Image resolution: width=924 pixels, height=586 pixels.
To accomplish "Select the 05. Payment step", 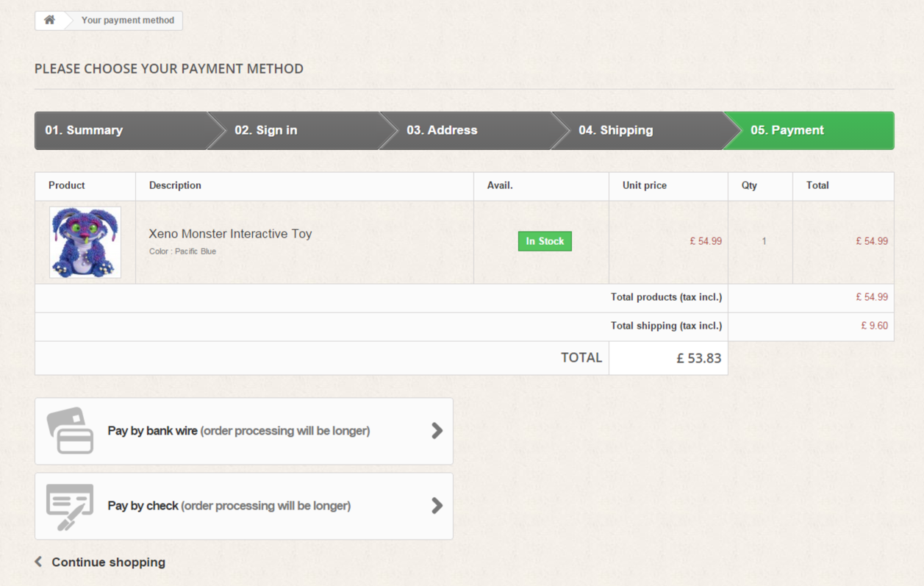I will (x=787, y=130).
